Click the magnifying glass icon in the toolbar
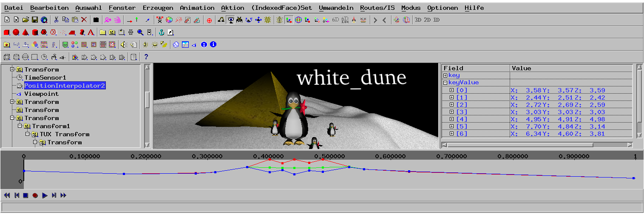Image resolution: width=644 pixels, height=215 pixels. tap(140, 32)
